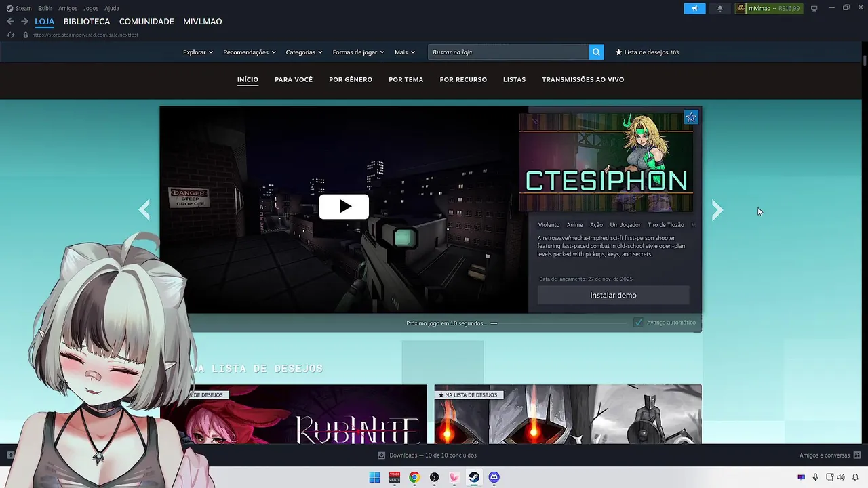This screenshot has width=868, height=488.
Task: Click the microphone tray icon
Action: click(816, 477)
